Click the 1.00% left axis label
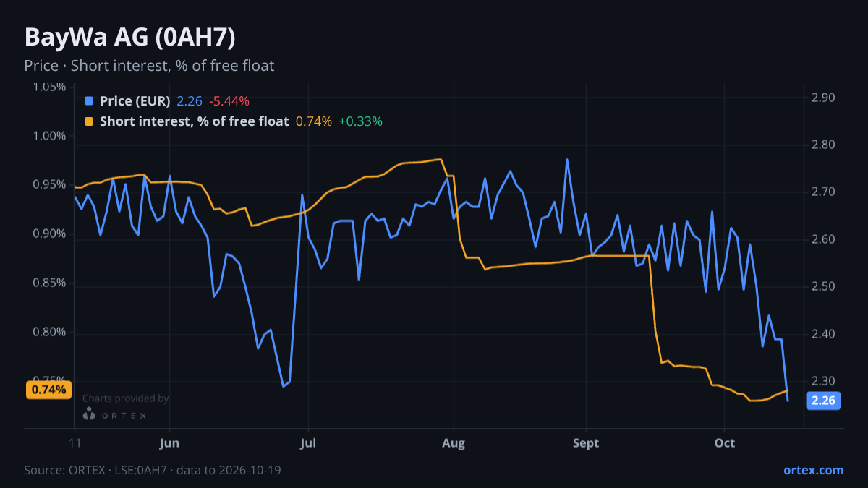 point(50,136)
